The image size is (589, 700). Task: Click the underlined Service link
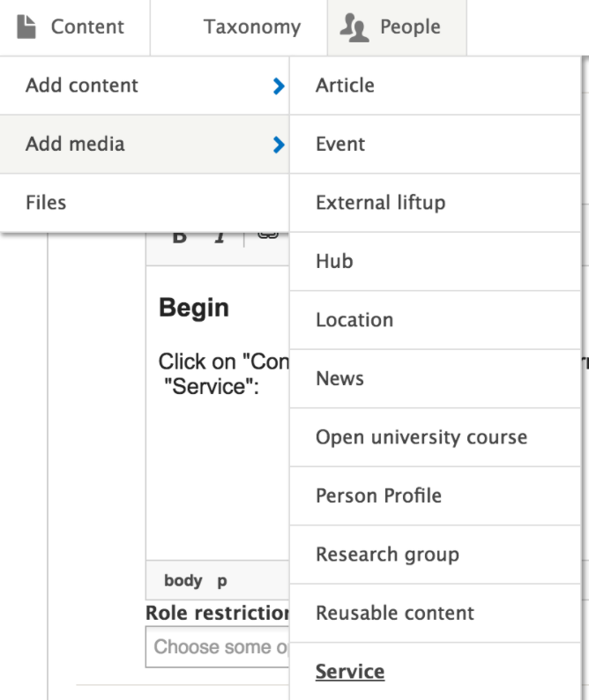349,672
